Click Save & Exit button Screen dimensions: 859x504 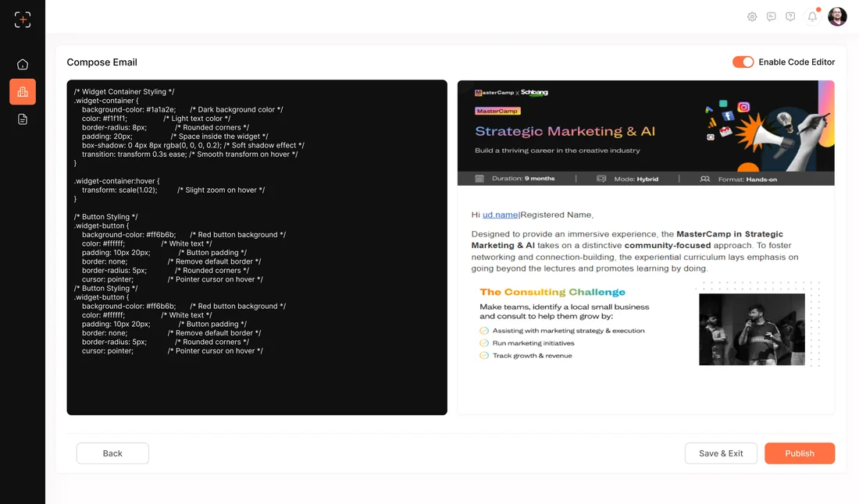(x=721, y=453)
